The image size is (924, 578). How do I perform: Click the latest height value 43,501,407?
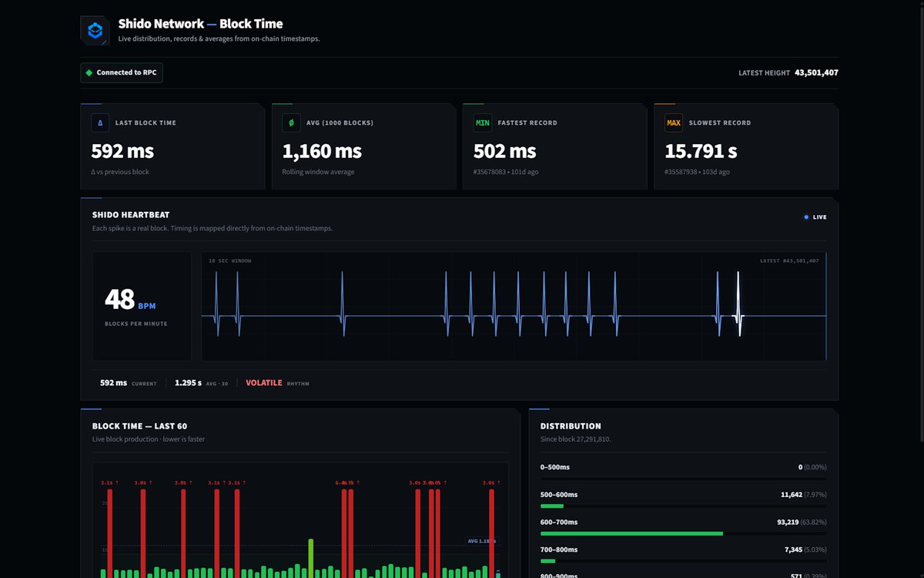[x=816, y=72]
